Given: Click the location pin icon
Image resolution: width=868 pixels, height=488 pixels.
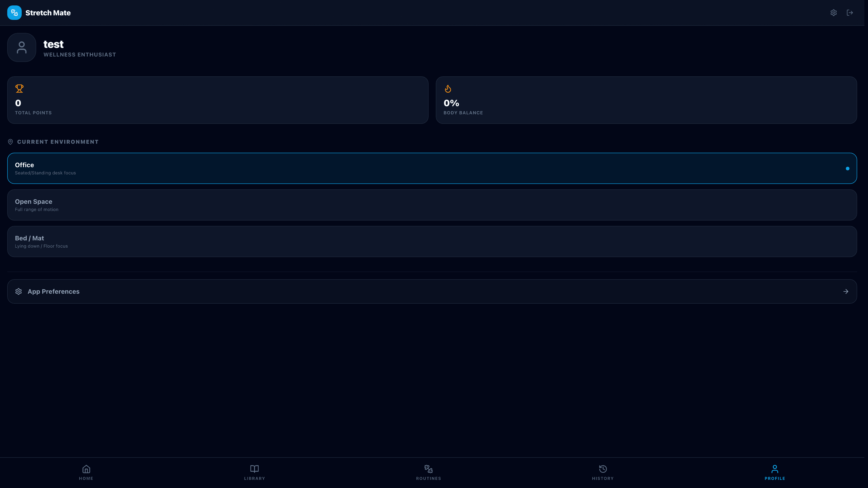Looking at the screenshot, I should click(x=10, y=142).
